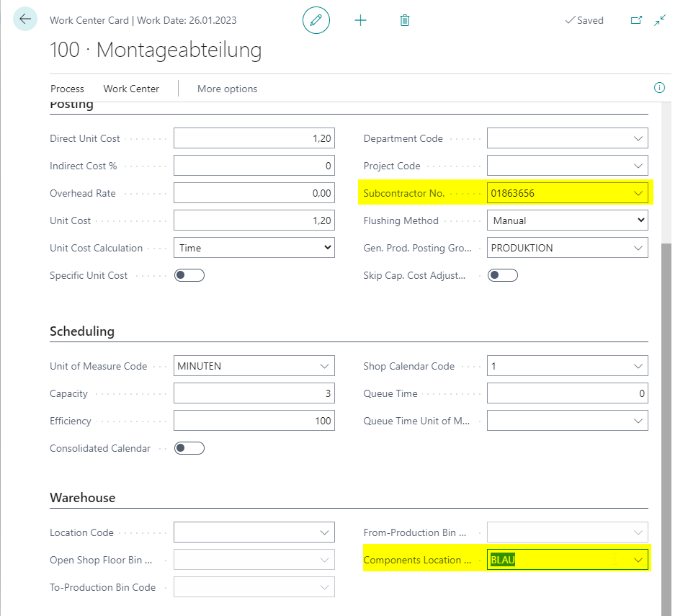Open the info FactBox icon
Viewport: 688px width, 616px height.
pos(659,88)
